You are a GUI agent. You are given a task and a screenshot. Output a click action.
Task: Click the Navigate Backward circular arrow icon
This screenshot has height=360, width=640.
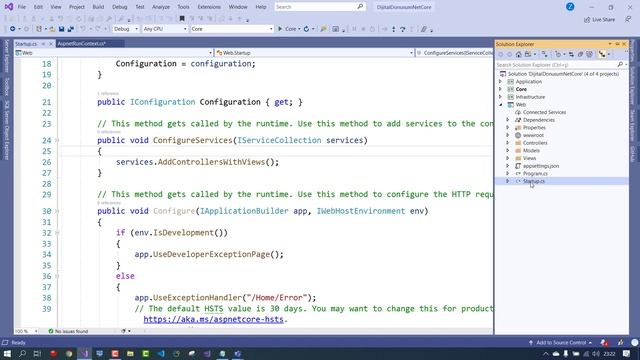coord(13,29)
